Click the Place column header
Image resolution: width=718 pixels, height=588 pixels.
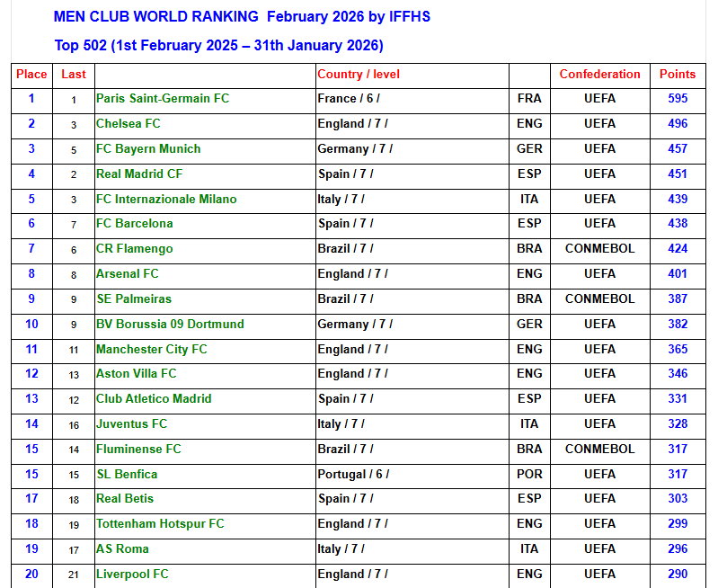point(31,75)
